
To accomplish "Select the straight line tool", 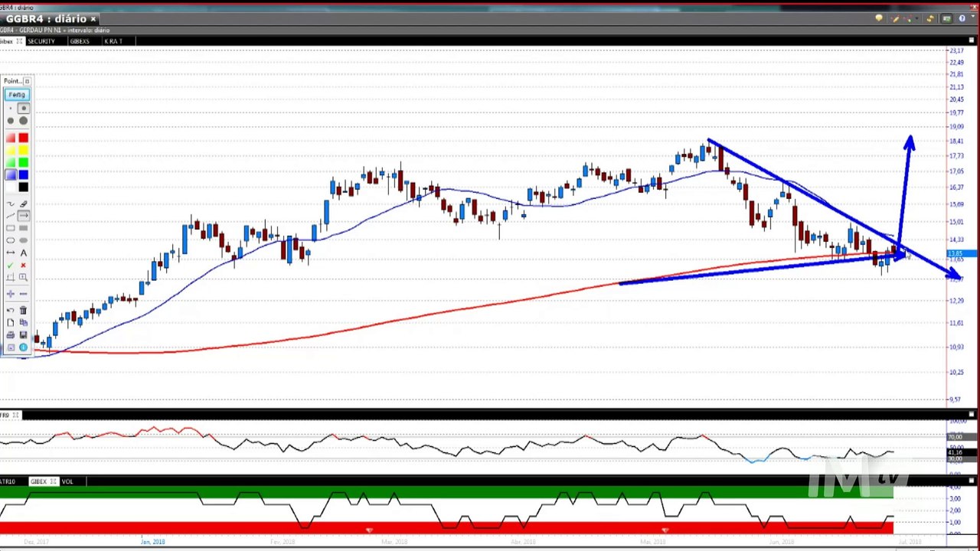I will pos(10,216).
